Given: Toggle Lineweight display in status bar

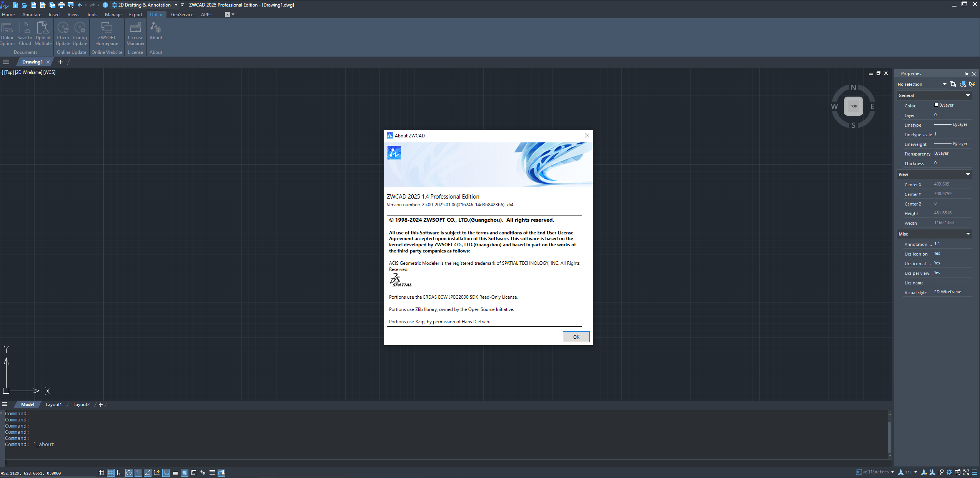Looking at the screenshot, I should (x=175, y=473).
